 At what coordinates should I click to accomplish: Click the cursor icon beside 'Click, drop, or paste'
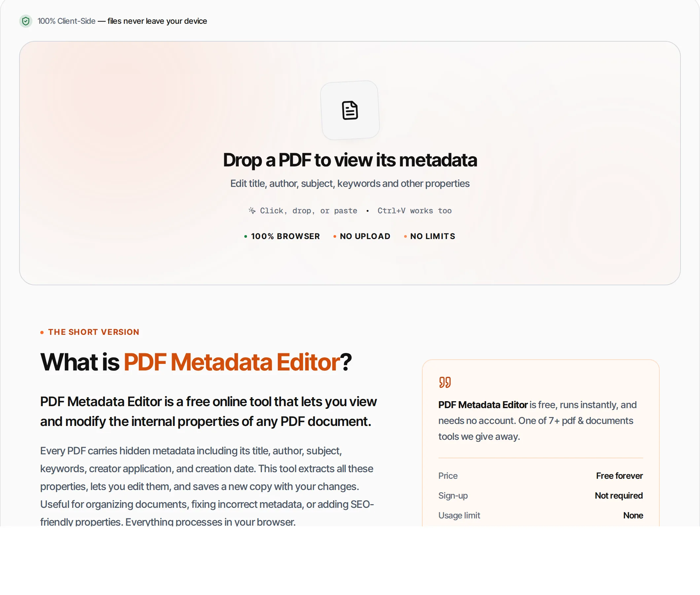tap(252, 211)
